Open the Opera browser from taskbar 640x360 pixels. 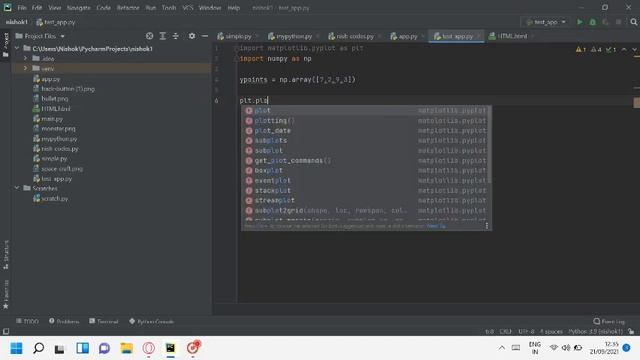[x=149, y=348]
